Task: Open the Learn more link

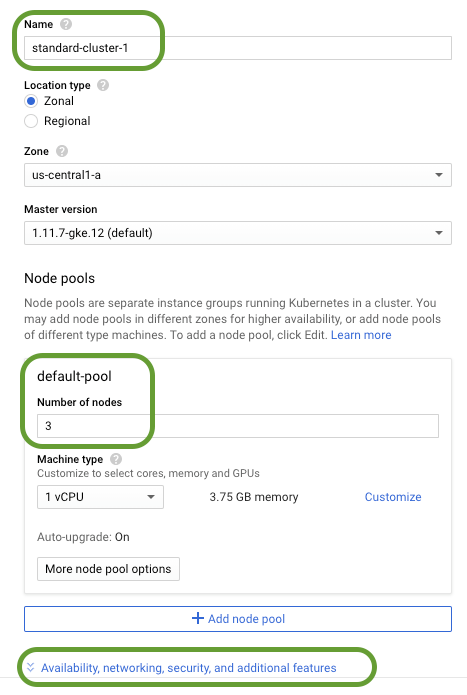Action: tap(361, 335)
